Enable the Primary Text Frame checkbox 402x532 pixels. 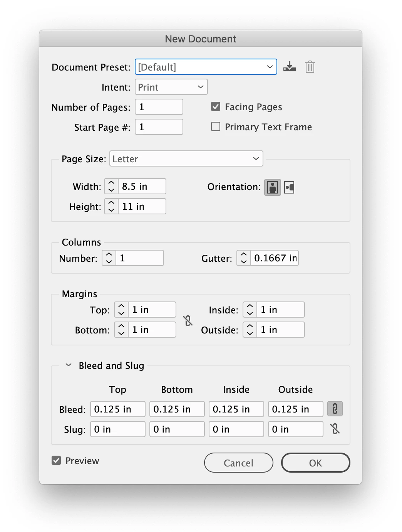(x=216, y=126)
